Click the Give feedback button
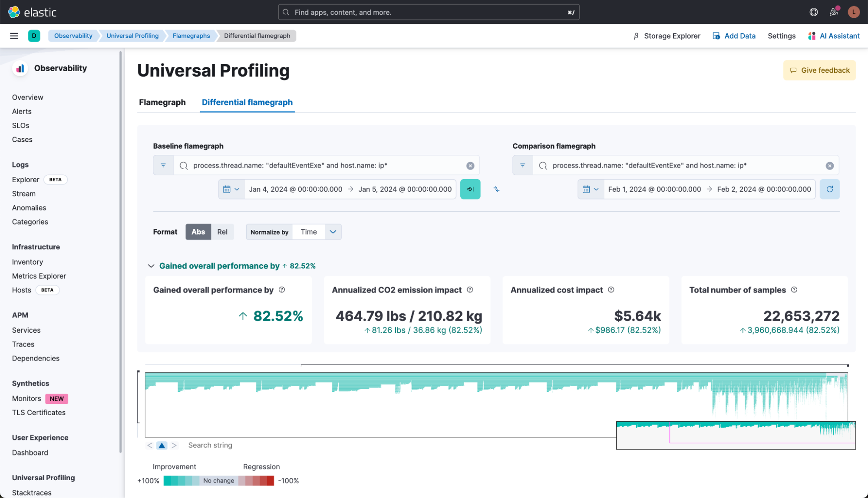 pos(819,70)
